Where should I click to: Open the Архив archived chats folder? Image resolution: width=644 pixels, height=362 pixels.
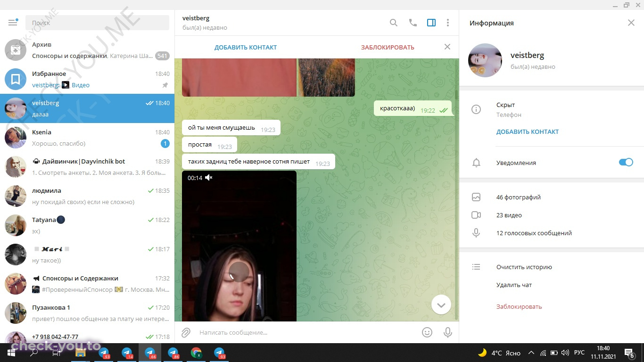click(87, 50)
